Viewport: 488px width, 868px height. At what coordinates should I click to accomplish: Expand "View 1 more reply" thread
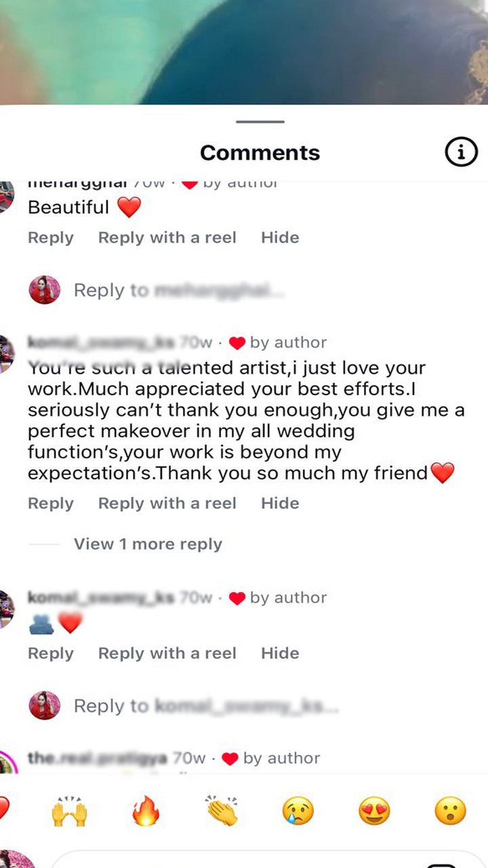click(148, 544)
